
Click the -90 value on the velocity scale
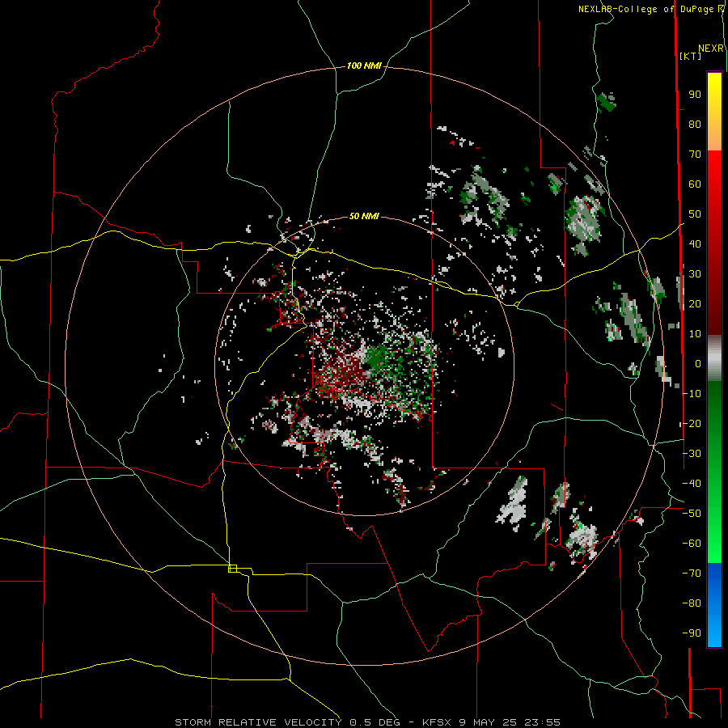(x=692, y=633)
